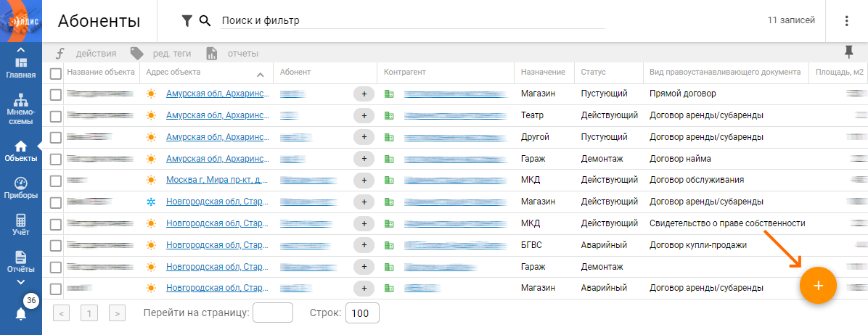Add subscriber plus button in Договор найма row
Image resolution: width=868 pixels, height=335 pixels.
pyautogui.click(x=364, y=159)
